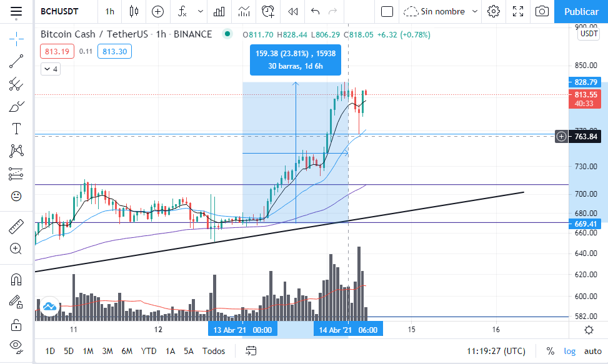Select the 5D date range
The height and width of the screenshot is (364, 608).
pyautogui.click(x=69, y=352)
